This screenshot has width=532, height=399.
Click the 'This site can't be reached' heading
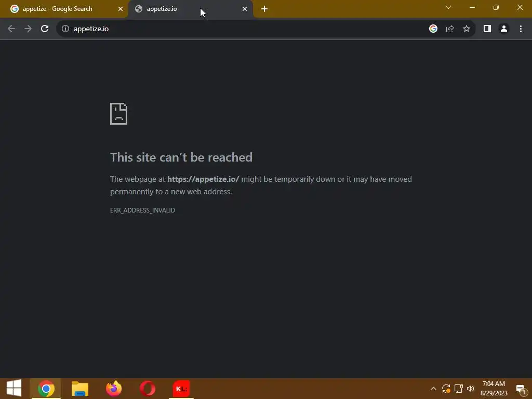tap(181, 157)
